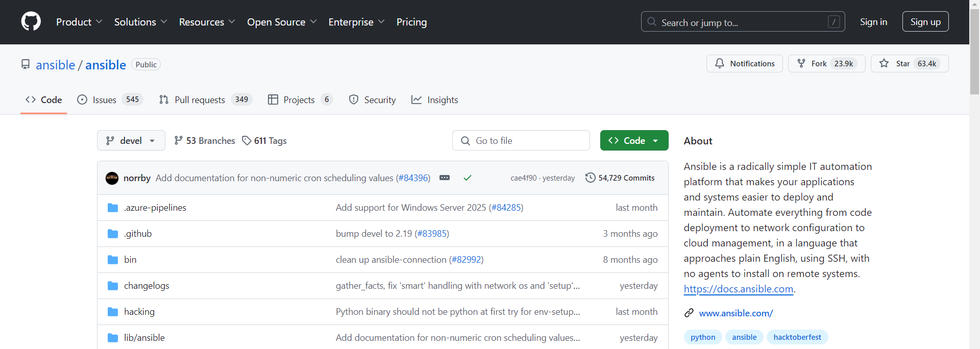Click the branches icon beside 53 Branches

point(178,140)
